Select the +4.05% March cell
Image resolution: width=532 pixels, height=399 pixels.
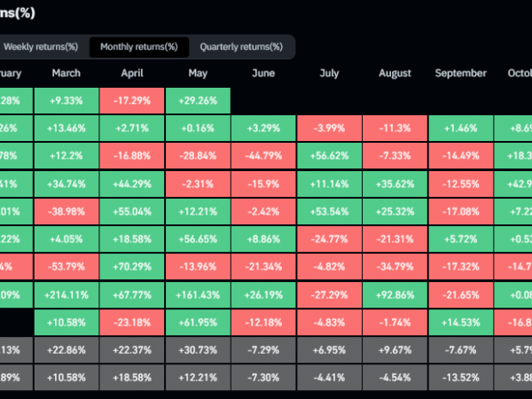(x=66, y=239)
